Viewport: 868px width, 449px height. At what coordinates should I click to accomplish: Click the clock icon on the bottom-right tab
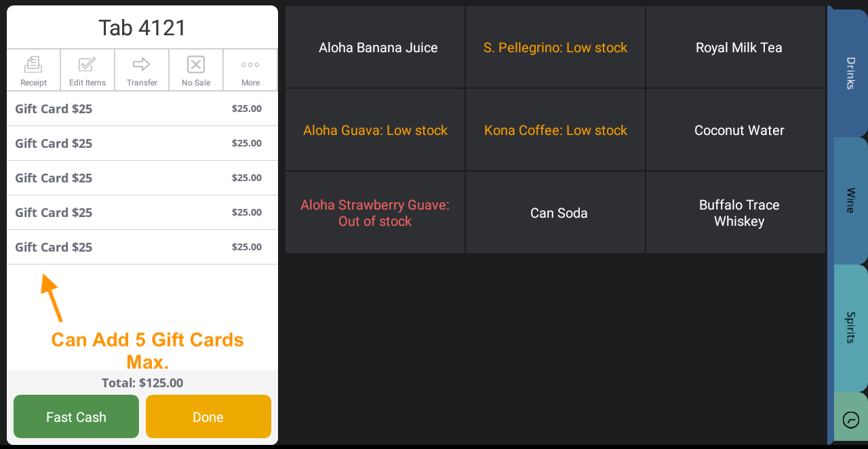pos(851,419)
